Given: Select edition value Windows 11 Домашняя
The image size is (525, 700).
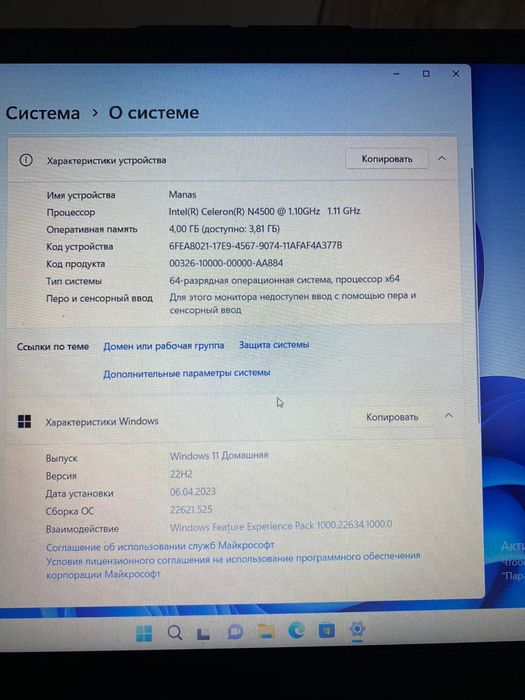Looking at the screenshot, I should click(x=219, y=456).
